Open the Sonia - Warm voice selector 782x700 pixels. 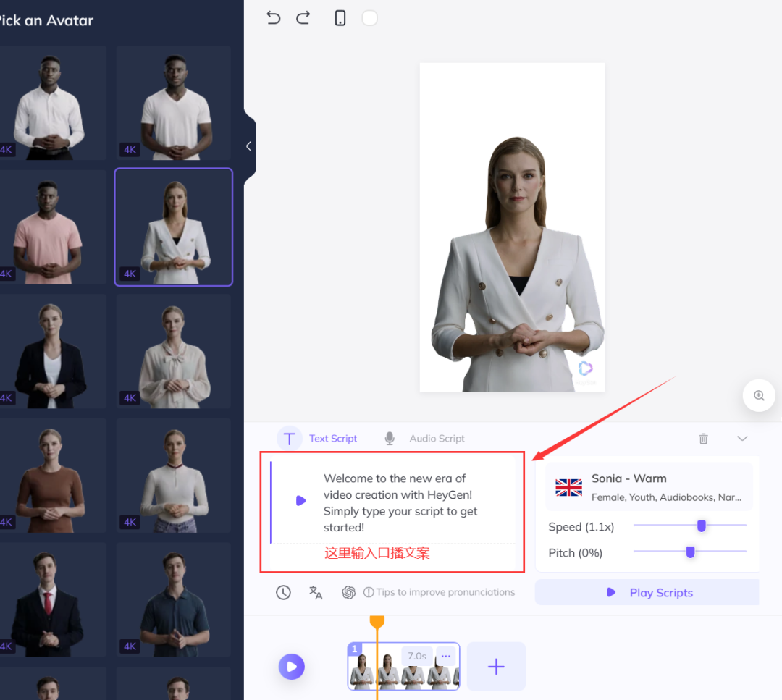[x=649, y=486]
